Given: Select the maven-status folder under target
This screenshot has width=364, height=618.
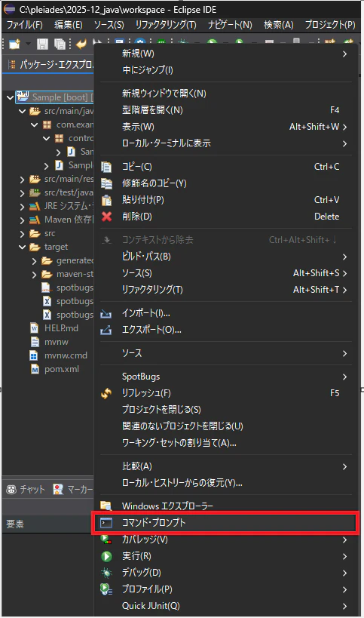Looking at the screenshot, I should [75, 275].
